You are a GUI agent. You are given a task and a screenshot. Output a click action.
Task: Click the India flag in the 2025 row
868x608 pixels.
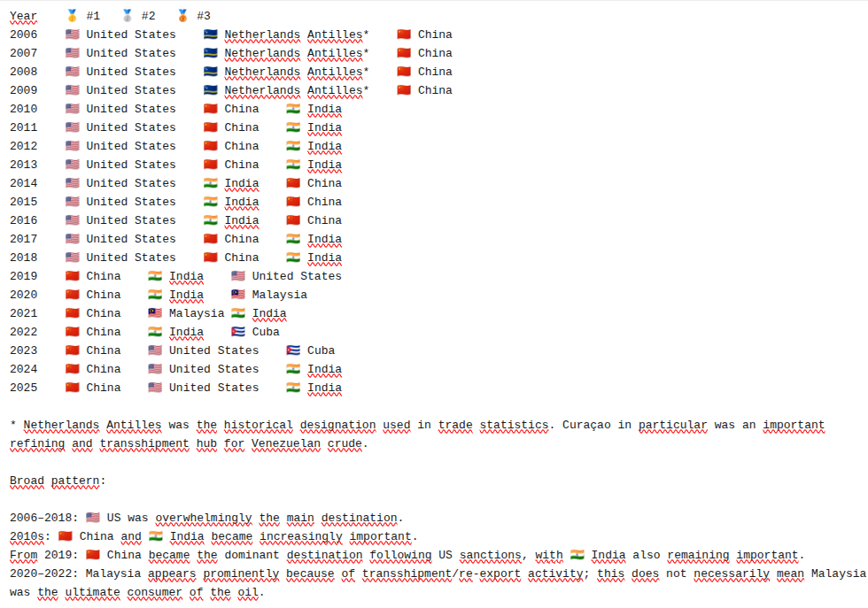point(293,388)
